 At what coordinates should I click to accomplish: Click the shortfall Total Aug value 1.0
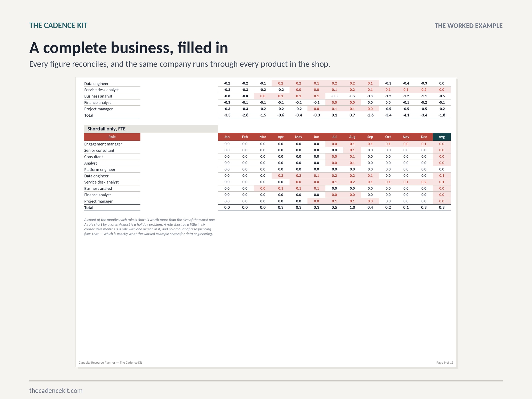click(352, 207)
